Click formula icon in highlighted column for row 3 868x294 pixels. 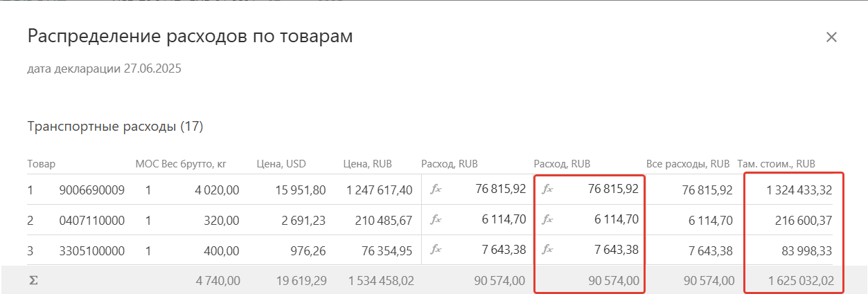[547, 250]
